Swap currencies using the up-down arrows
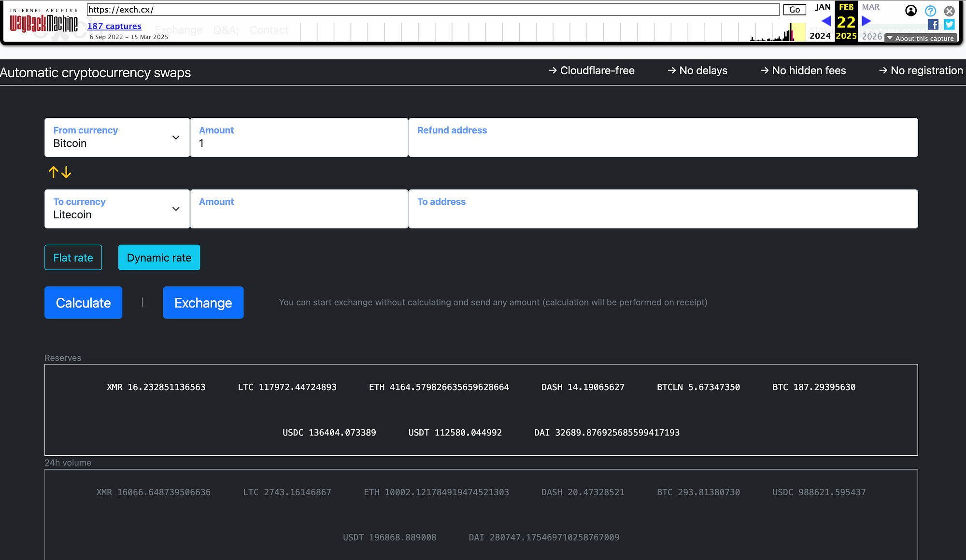Viewport: 966px width, 560px height. point(59,172)
